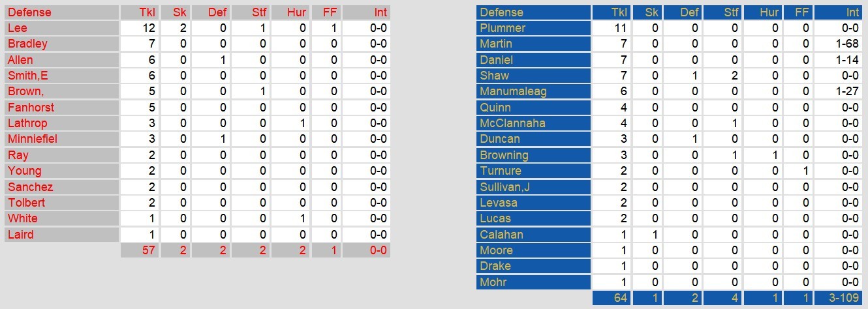Viewport: 868px width, 309px height.
Task: Select the Browning player entry
Action: pos(504,155)
